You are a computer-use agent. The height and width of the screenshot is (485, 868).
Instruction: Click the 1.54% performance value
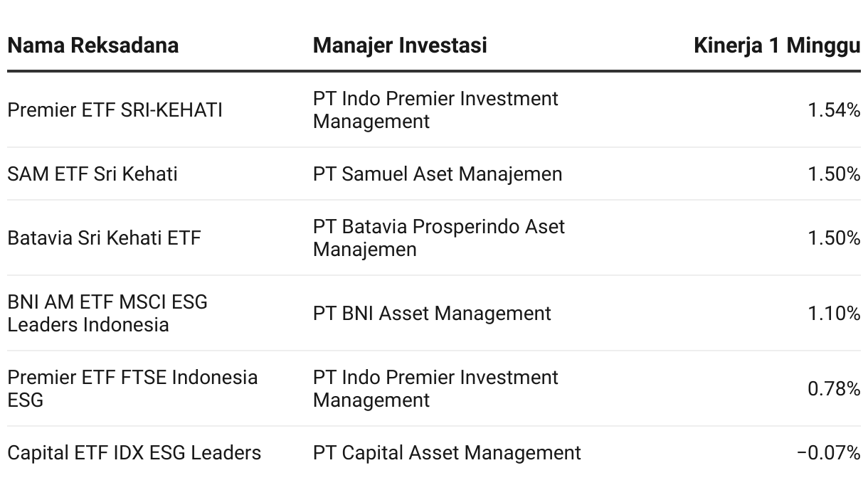pos(834,110)
